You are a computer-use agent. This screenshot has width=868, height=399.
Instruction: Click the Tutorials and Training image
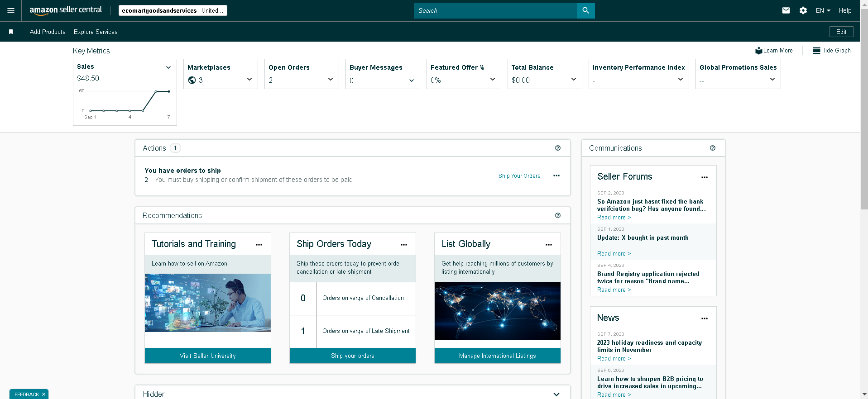coord(208,303)
